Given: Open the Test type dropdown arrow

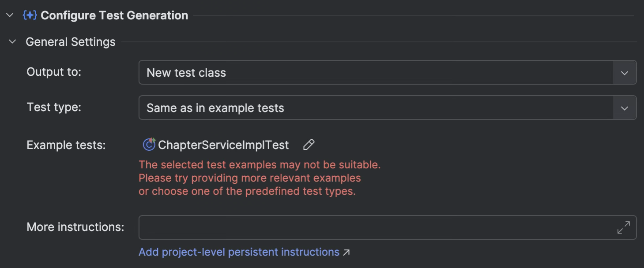Looking at the screenshot, I should (x=624, y=108).
